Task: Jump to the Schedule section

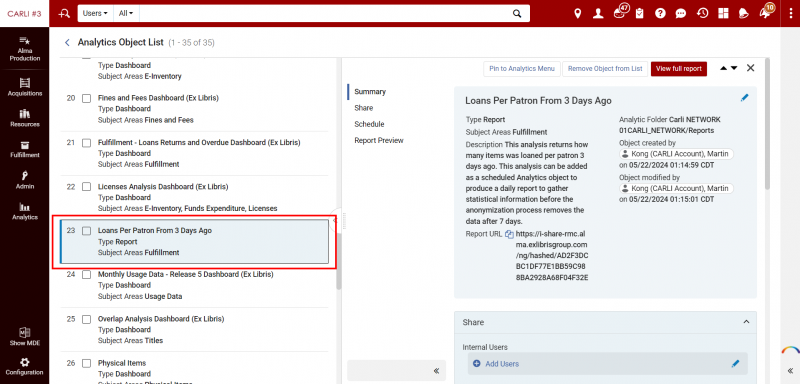Action: [369, 124]
